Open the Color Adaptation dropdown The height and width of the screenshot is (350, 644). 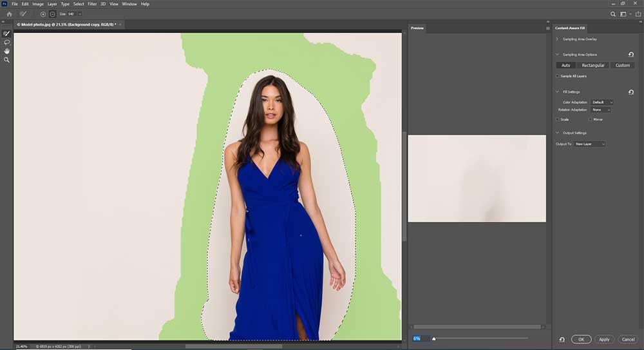pos(602,102)
